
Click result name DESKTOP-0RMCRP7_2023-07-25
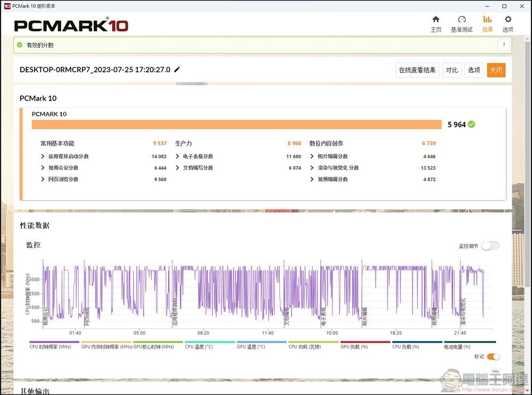point(95,70)
